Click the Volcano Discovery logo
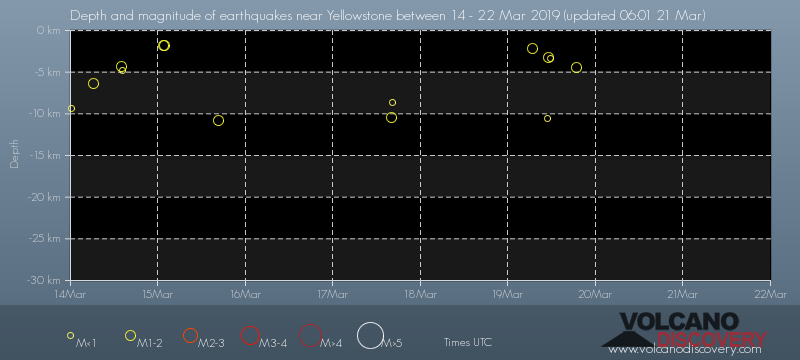800x360 pixels. click(685, 330)
